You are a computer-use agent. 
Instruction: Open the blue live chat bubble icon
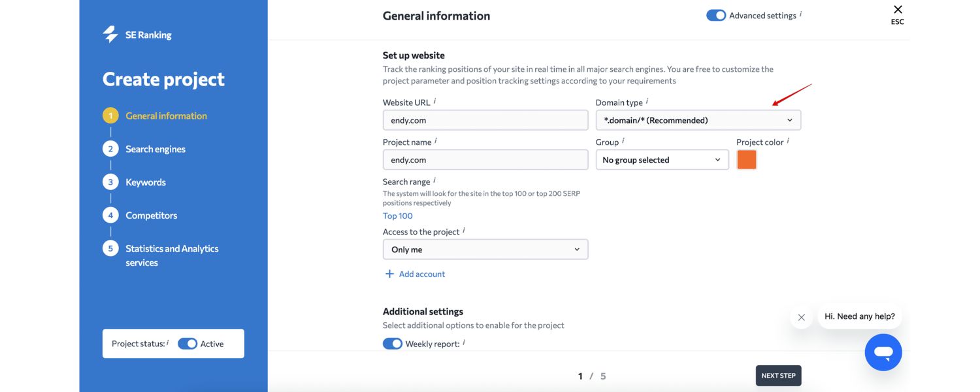(883, 353)
